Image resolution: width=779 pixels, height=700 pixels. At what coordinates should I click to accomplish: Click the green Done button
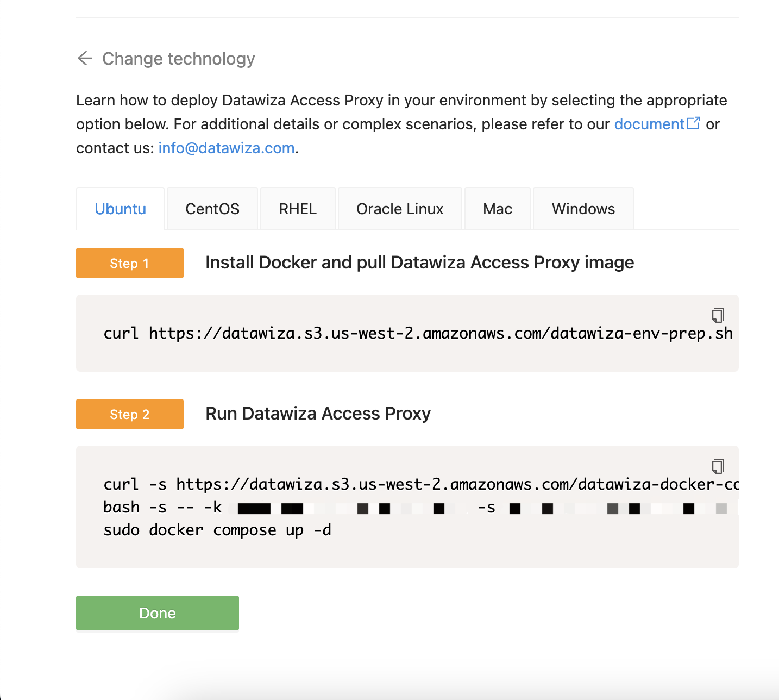(x=158, y=613)
